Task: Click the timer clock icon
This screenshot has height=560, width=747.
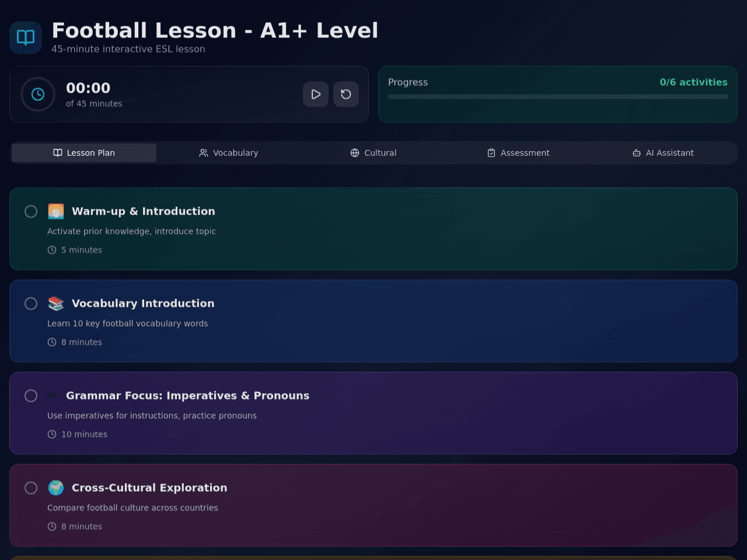Action: tap(38, 94)
